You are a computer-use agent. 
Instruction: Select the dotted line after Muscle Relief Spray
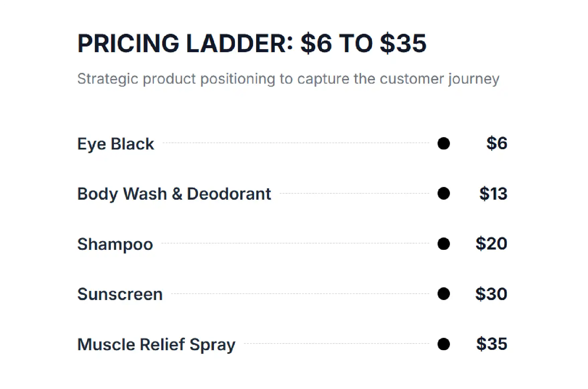[337, 344]
